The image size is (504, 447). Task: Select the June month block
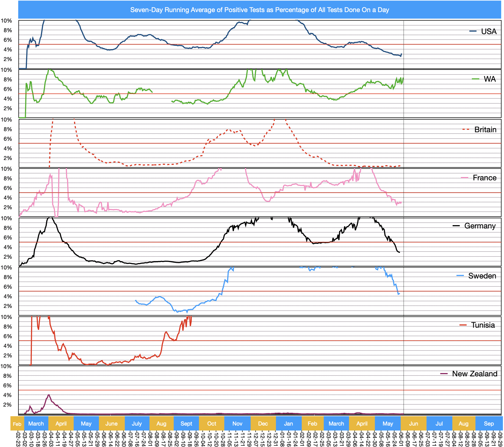[x=112, y=424]
